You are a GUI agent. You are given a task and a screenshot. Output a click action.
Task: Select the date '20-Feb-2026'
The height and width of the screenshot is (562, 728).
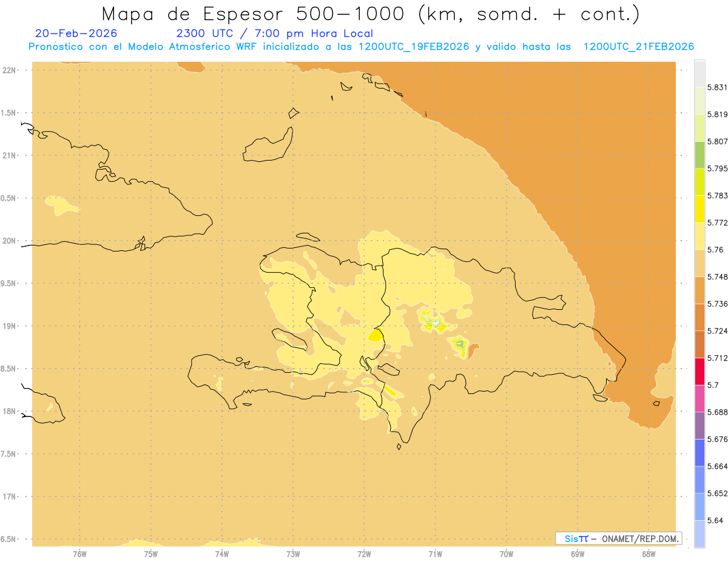(x=76, y=33)
